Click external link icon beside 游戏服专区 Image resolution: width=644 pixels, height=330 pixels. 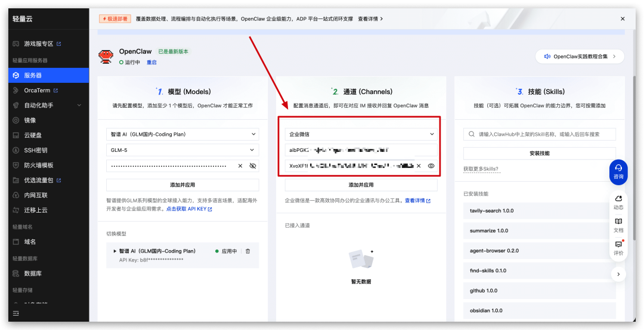(x=58, y=43)
